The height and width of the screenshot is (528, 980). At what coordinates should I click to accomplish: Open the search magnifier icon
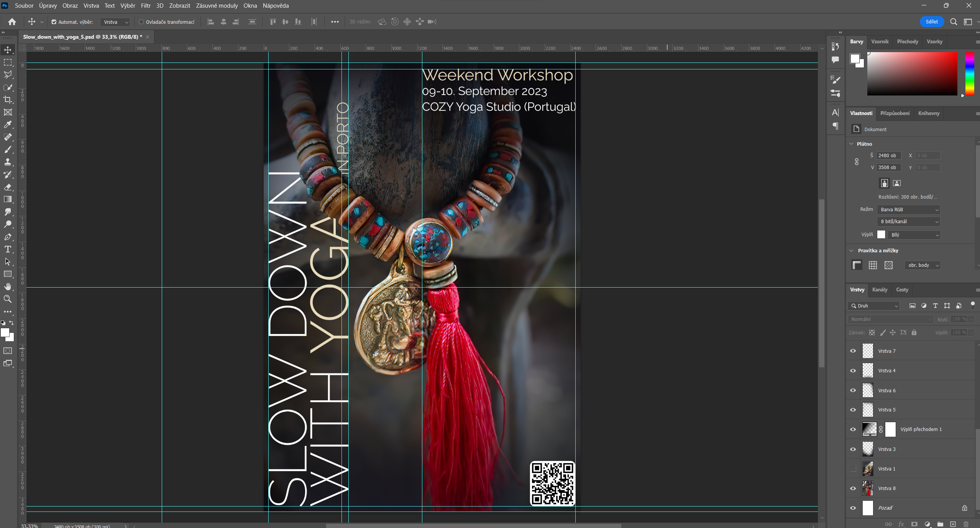tap(954, 22)
